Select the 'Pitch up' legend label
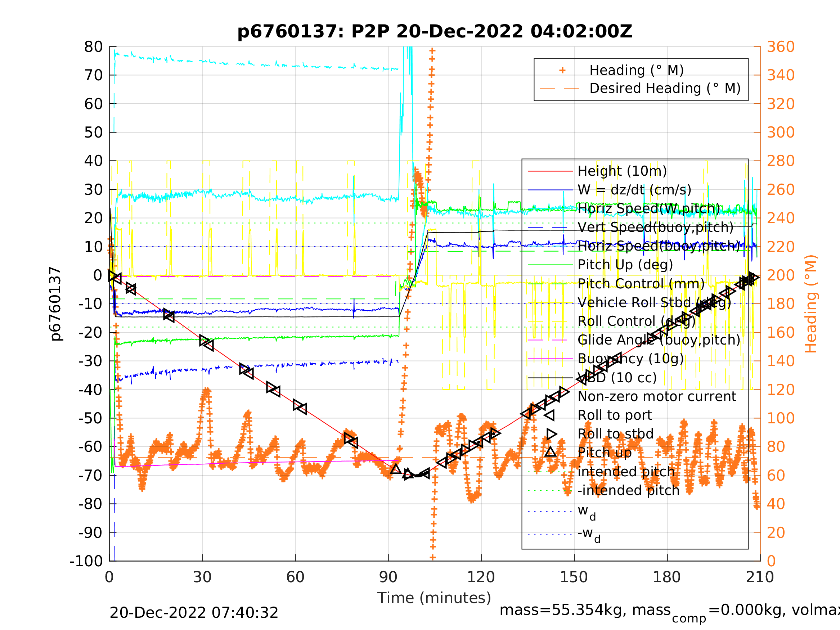Viewport: 840px width, 630px height. point(604,453)
